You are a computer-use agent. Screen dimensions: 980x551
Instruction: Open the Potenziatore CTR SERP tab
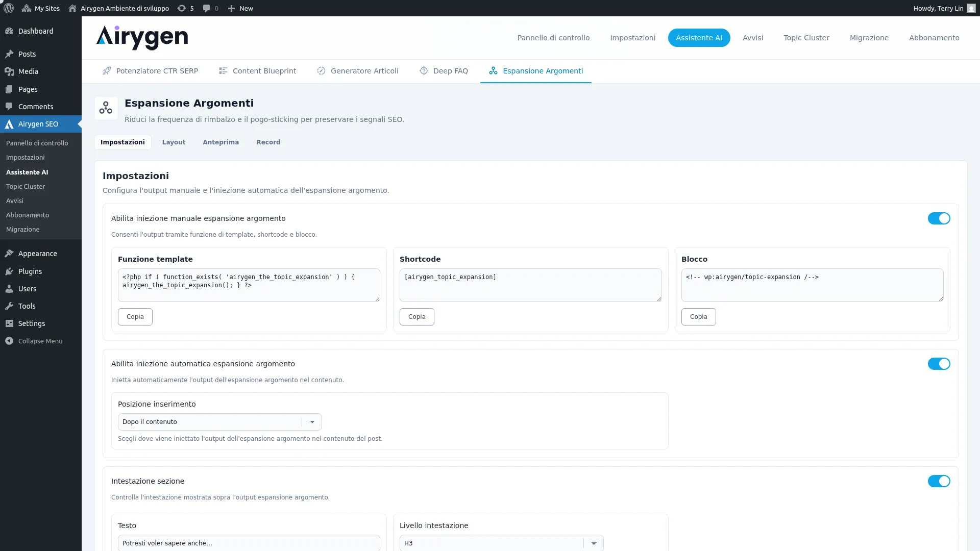point(150,71)
